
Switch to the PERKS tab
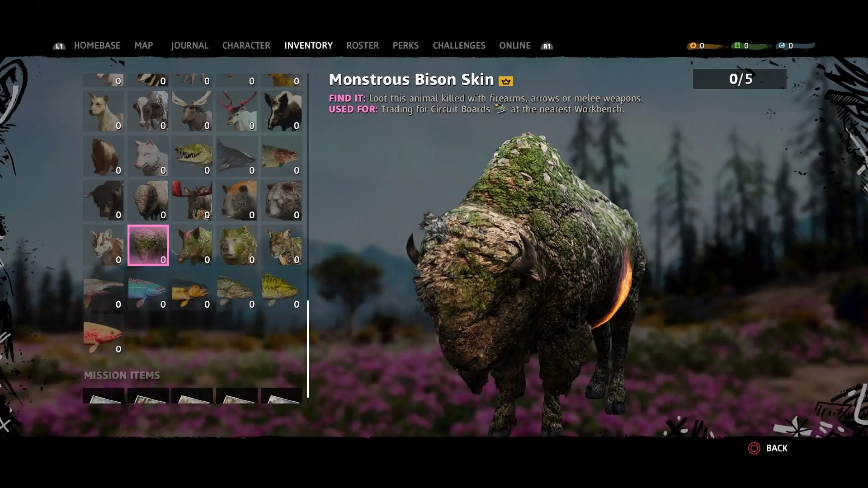click(406, 46)
